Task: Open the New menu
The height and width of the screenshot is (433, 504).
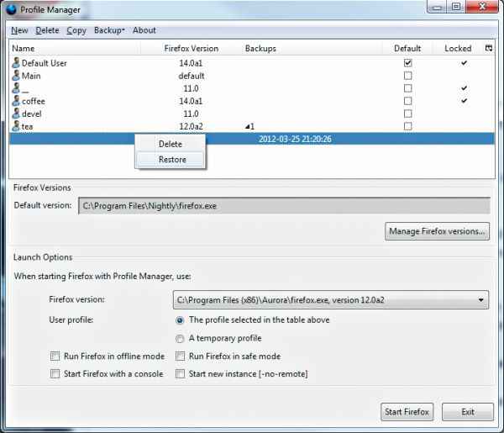Action: coord(19,30)
